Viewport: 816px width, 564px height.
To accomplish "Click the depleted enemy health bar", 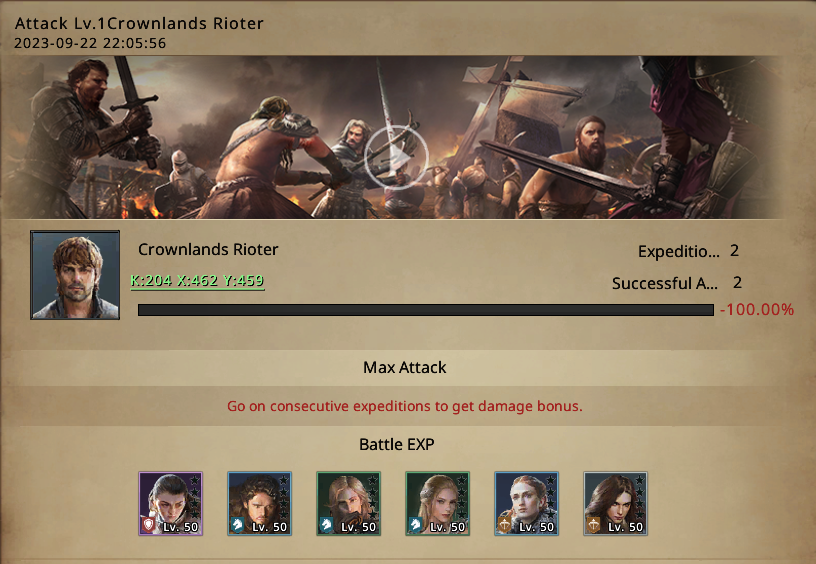I will pyautogui.click(x=426, y=310).
